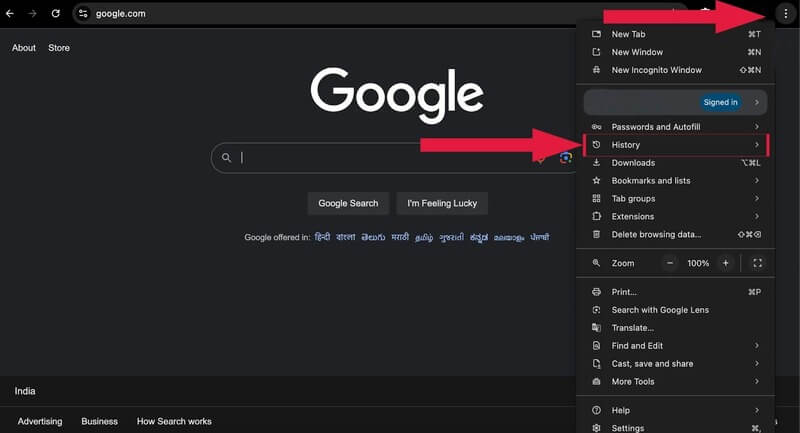
Task: Open Cast, save and share submenu
Action: 676,363
